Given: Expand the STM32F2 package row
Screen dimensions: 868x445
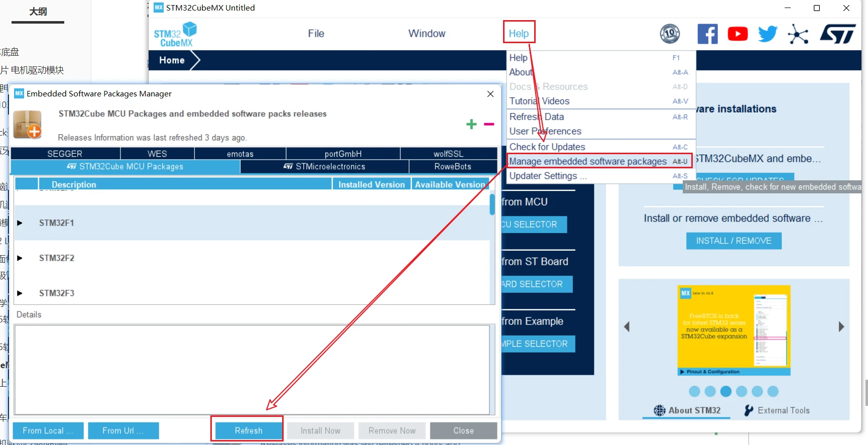Looking at the screenshot, I should click(x=20, y=258).
